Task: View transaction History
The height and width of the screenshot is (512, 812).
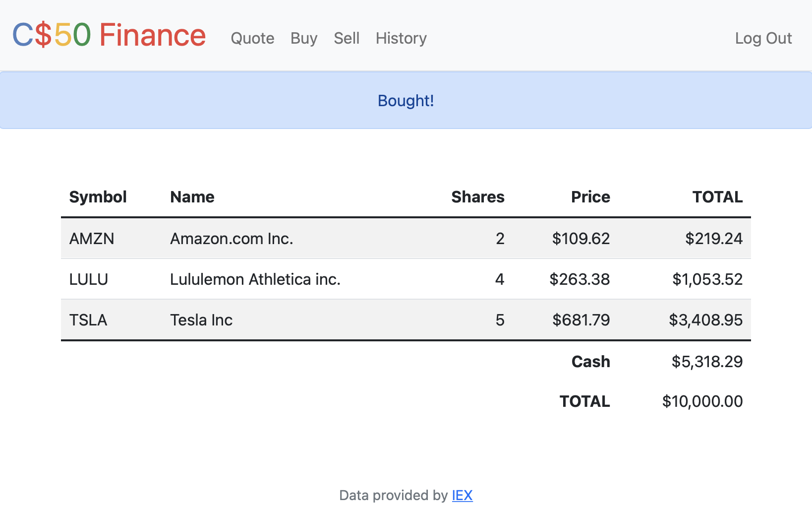Action: pyautogui.click(x=401, y=38)
